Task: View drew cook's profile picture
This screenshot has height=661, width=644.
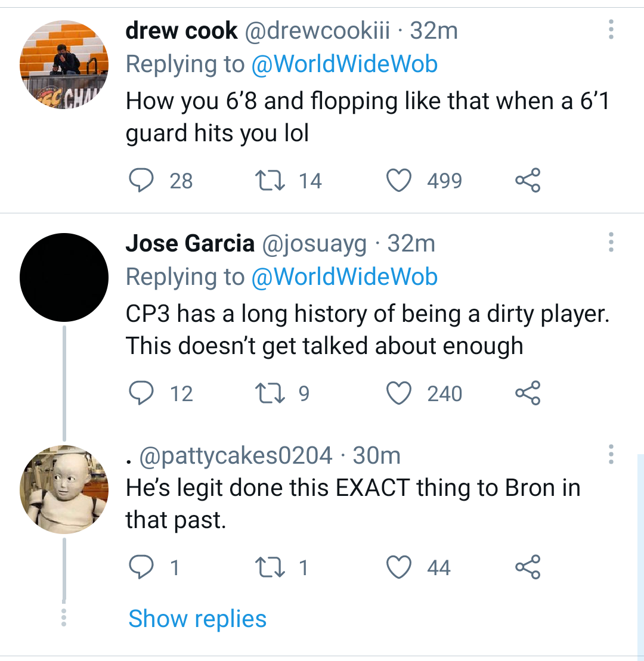Action: [x=64, y=65]
